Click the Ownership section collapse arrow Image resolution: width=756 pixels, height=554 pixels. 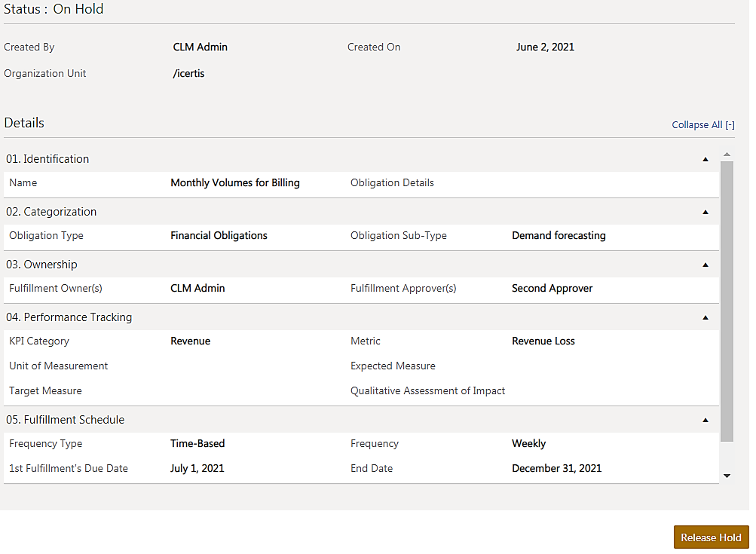point(705,265)
